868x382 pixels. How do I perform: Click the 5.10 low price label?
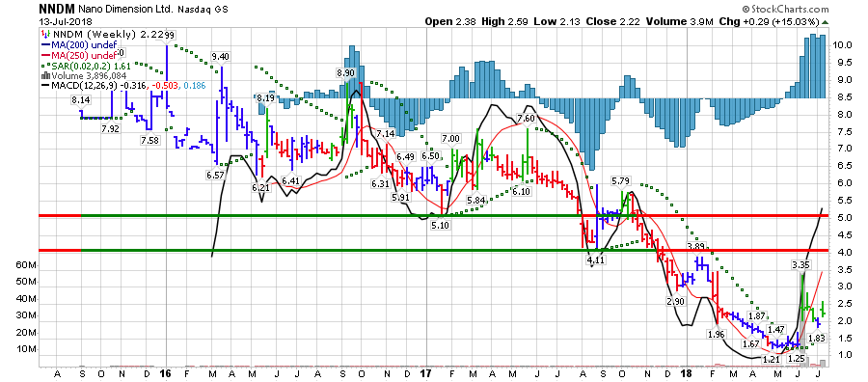441,226
